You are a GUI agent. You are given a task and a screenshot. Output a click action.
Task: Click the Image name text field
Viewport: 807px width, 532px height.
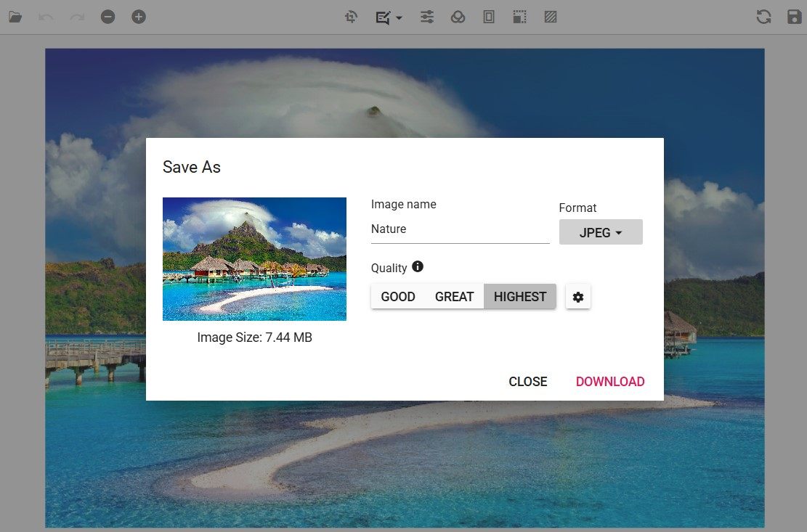pos(460,229)
